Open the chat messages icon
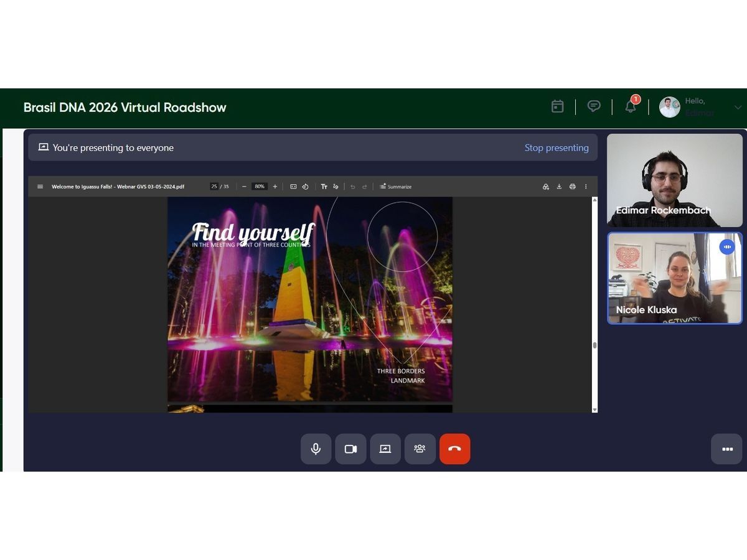 click(594, 106)
